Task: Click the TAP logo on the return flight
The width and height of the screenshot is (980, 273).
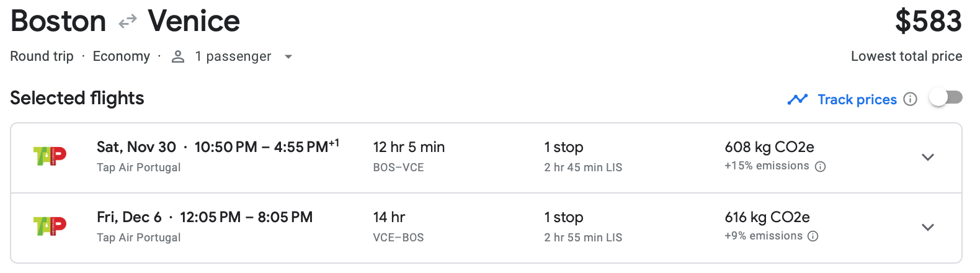Action: tap(50, 226)
